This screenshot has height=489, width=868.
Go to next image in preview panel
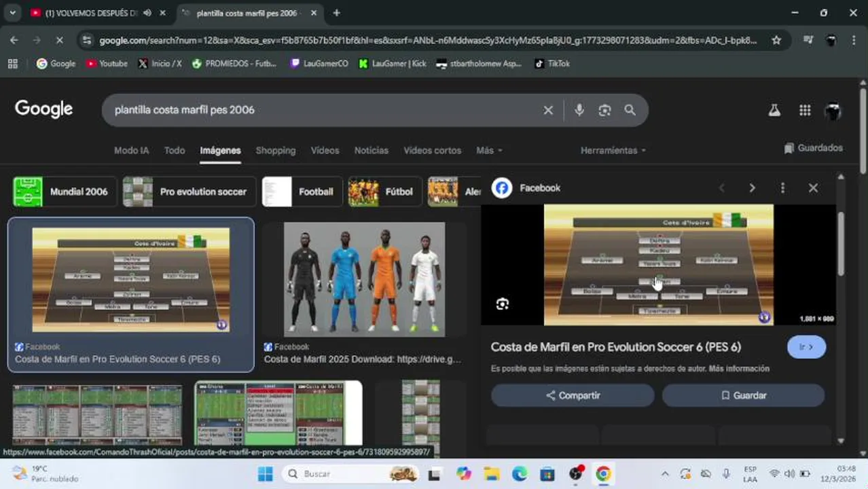click(752, 188)
